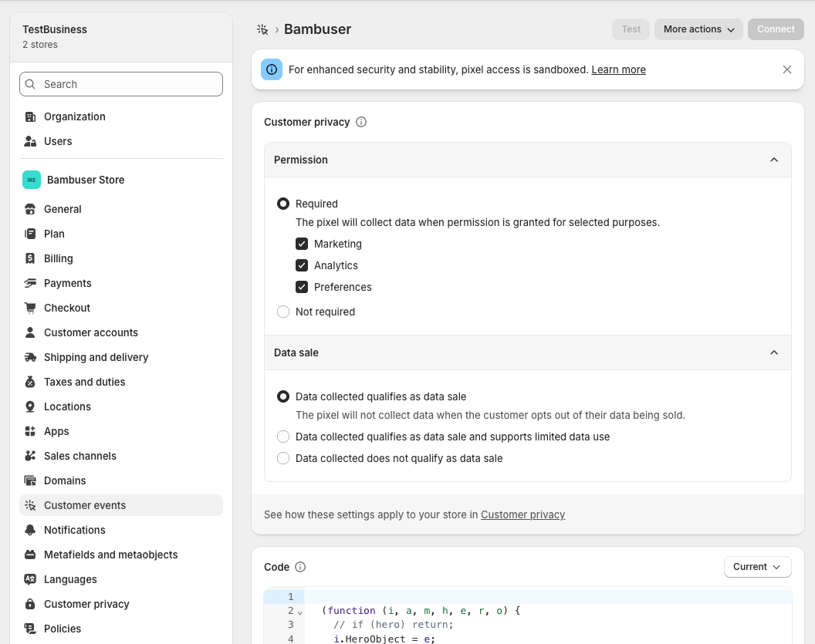815x644 pixels.
Task: Open the Customer privacy link below settings
Action: pos(522,514)
